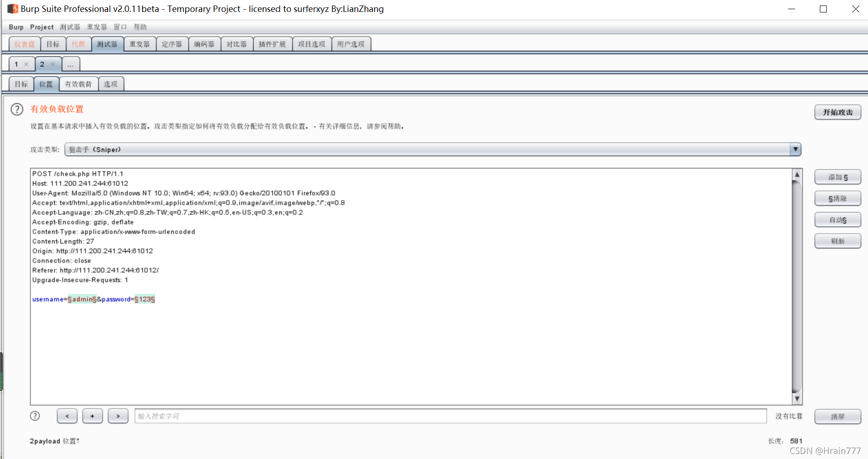Image resolution: width=868 pixels, height=459 pixels.
Task: Open the 有效载荷 sub-tab
Action: 78,84
